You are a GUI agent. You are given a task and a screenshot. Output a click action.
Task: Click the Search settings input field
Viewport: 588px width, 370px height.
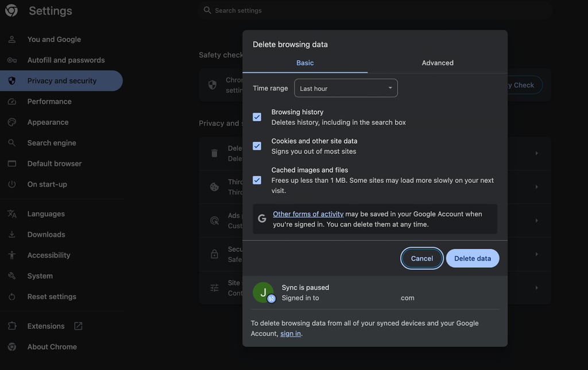click(x=375, y=10)
